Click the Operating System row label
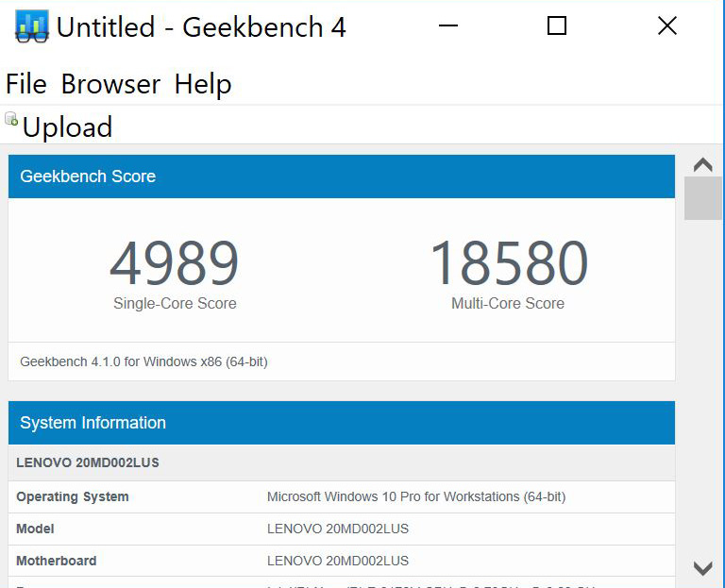 click(73, 496)
